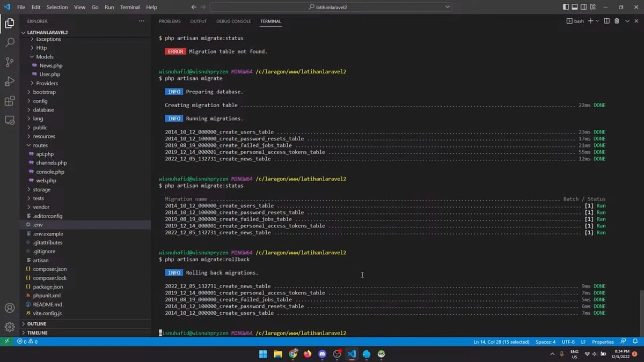Open the Extensions view
Viewport: 644px width, 362px height.
(x=9, y=101)
